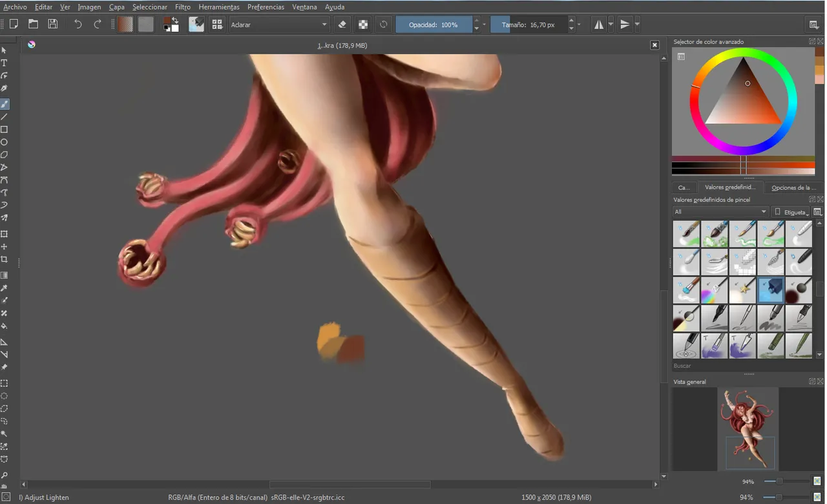Swap foreground and background colors
The height and width of the screenshot is (504, 827).
(176, 19)
